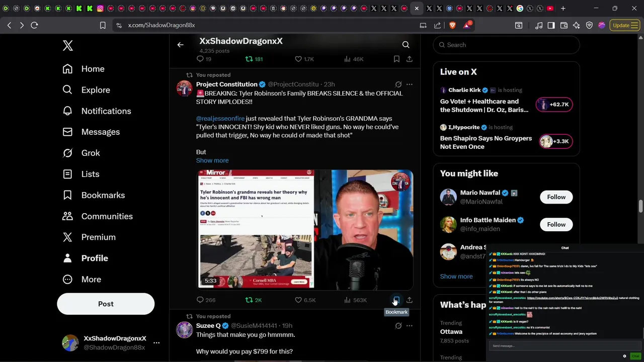This screenshot has height=362, width=644.
Task: Open Brave Rewards triangle icon
Action: 466,25
